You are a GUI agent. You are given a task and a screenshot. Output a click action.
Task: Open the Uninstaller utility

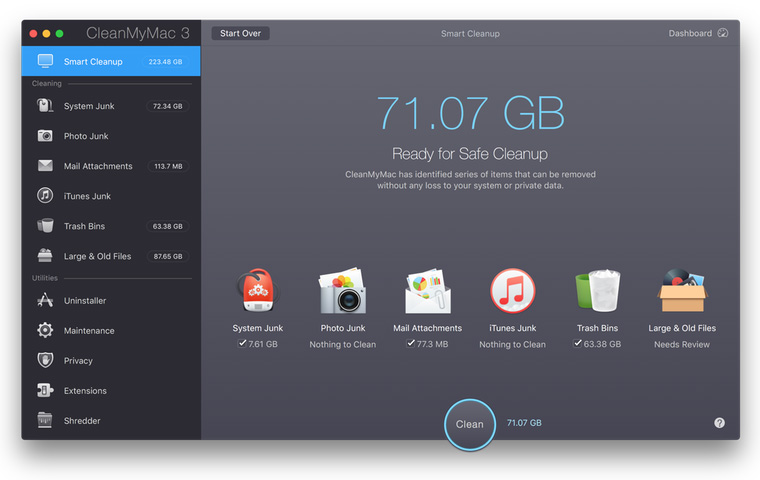[111, 301]
